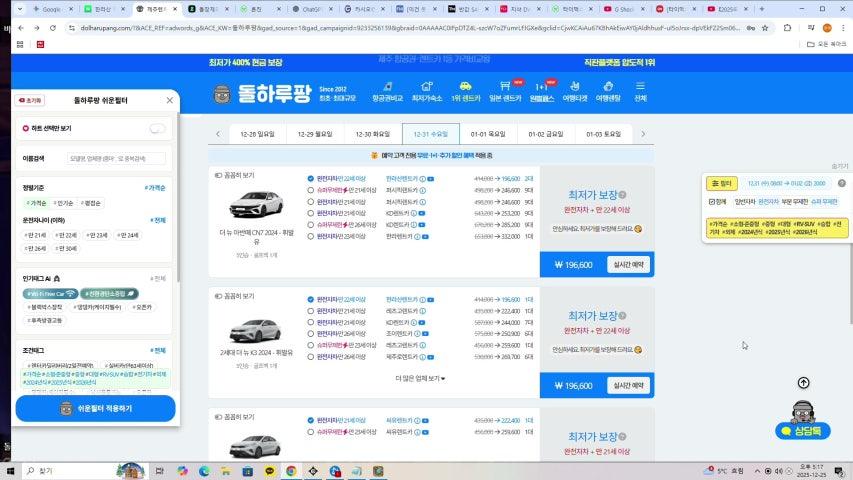Open Windows Start menu

(10, 471)
